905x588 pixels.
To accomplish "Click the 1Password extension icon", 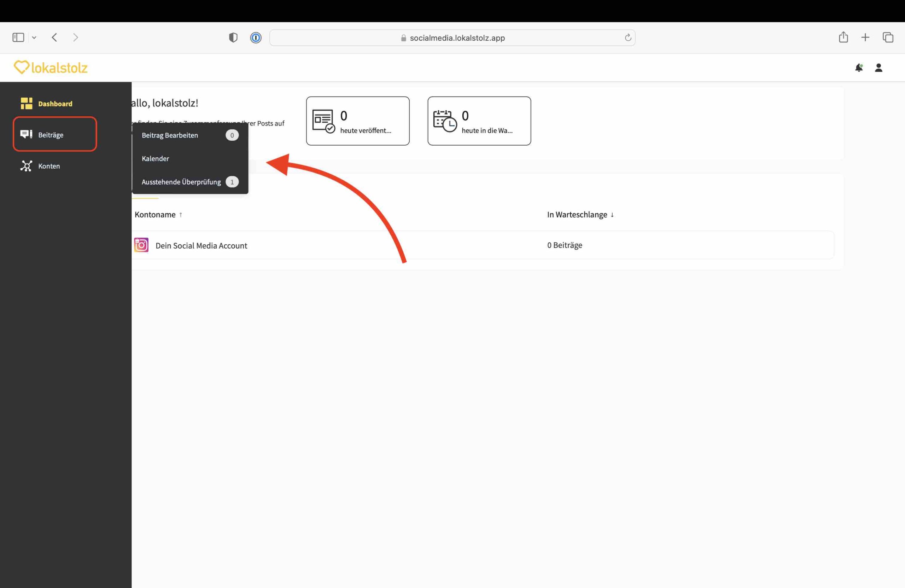I will [x=256, y=37].
